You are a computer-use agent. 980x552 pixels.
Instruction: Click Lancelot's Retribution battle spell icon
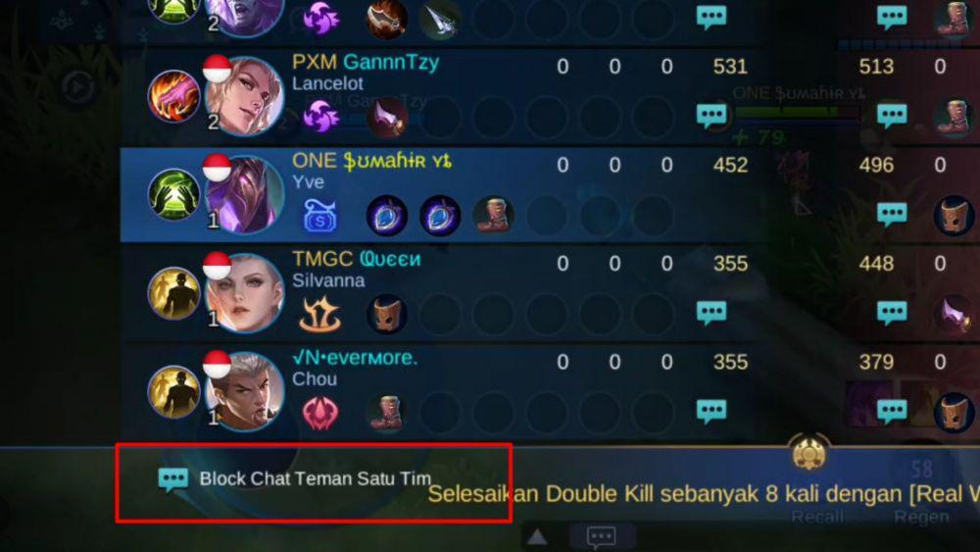173,96
